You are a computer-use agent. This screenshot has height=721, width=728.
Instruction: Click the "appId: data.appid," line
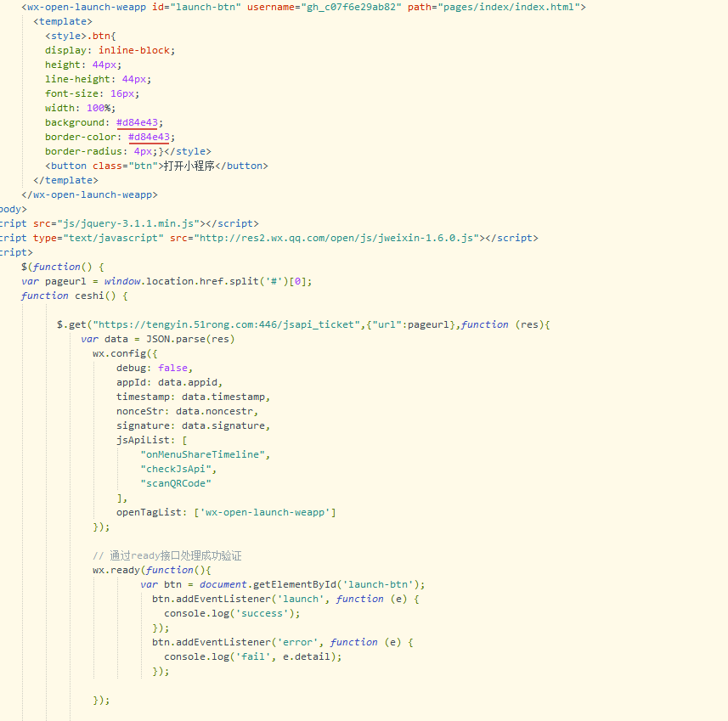[169, 382]
